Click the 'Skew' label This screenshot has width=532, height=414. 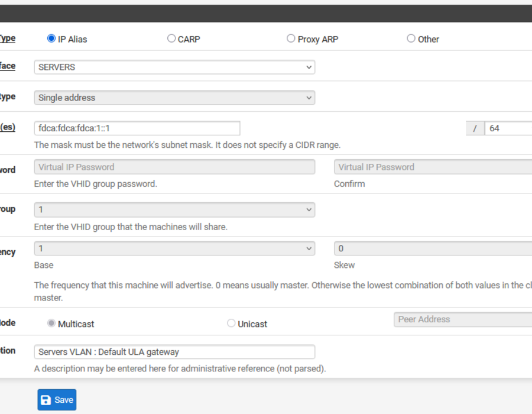click(345, 265)
